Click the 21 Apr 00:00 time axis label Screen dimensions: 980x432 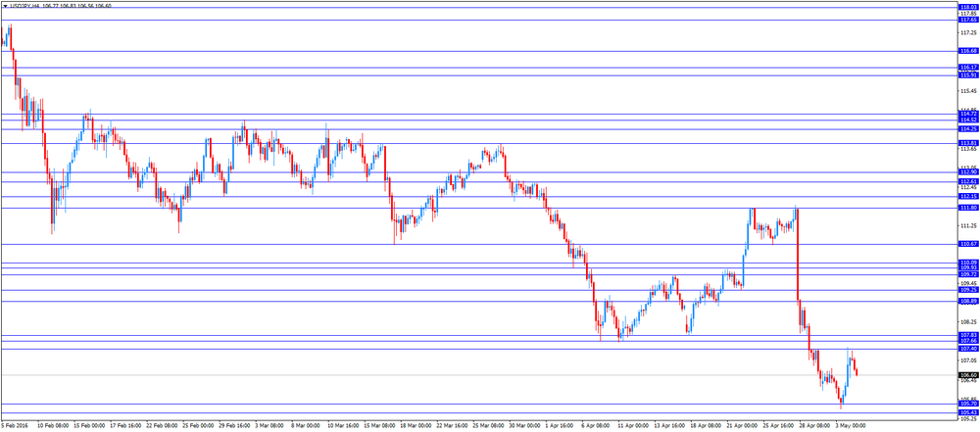(743, 425)
